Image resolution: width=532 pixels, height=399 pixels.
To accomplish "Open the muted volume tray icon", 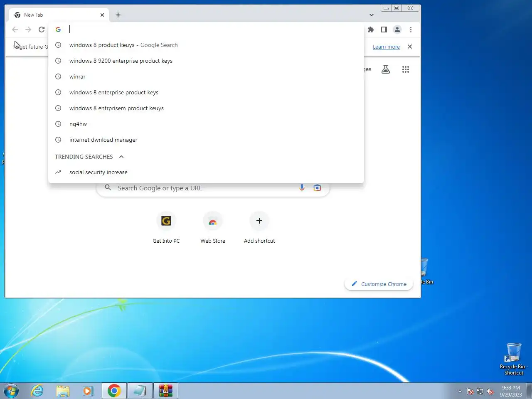I will [x=490, y=391].
